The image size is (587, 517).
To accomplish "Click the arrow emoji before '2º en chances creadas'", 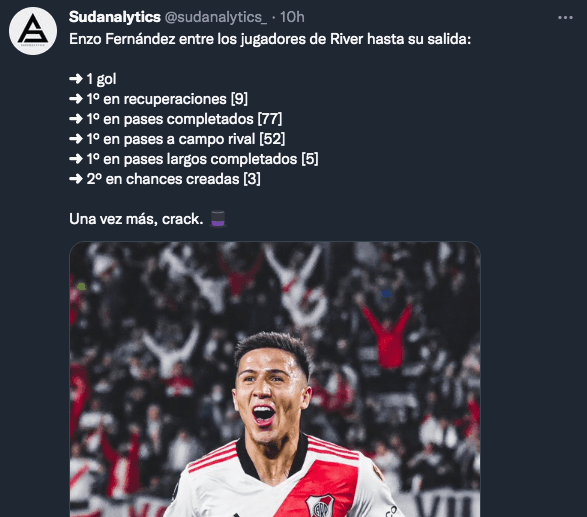I will 76,179.
